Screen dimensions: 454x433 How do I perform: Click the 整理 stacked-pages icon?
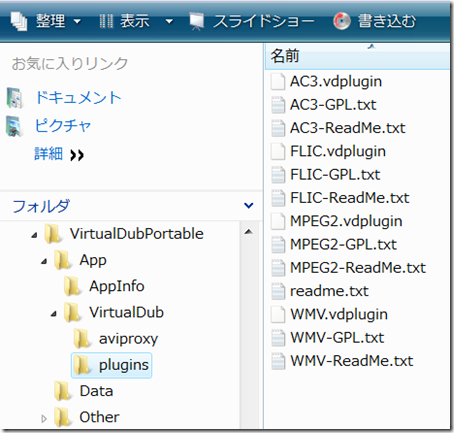tap(19, 21)
